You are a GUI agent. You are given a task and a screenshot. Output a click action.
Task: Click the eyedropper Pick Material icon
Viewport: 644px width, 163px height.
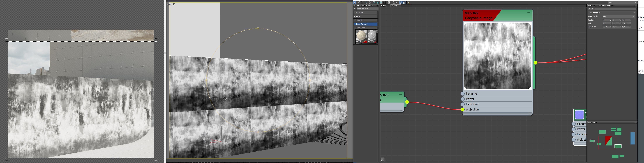pos(359,2)
